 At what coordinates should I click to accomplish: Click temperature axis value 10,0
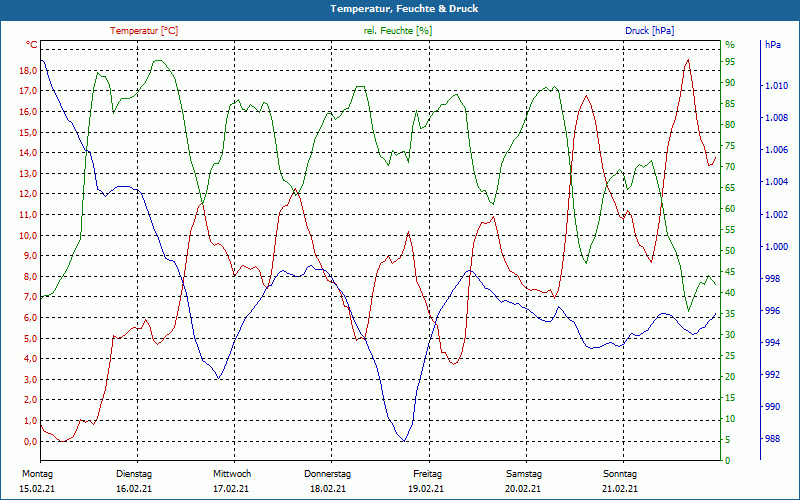28,235
